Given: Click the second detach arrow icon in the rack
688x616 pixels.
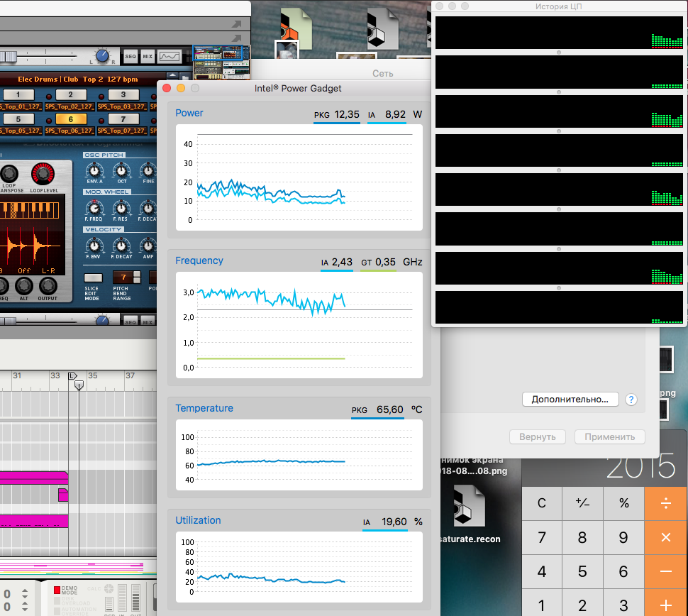Looking at the screenshot, I should coord(236,38).
